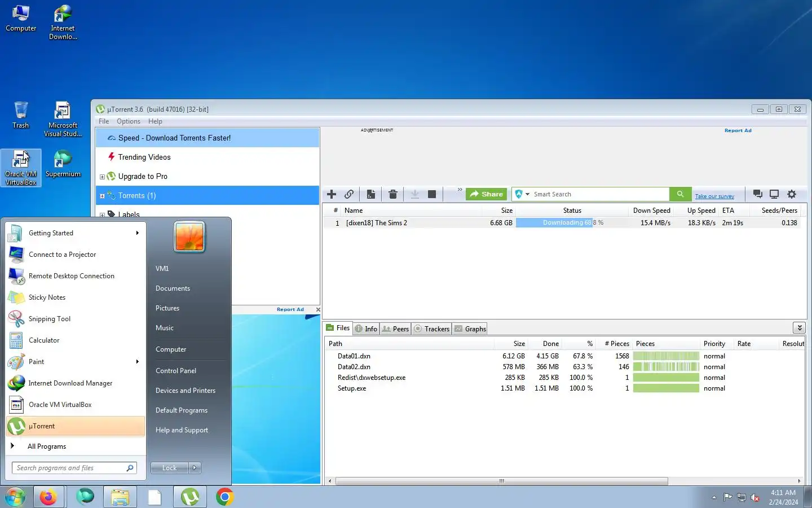Screen dimensions: 812x508
Task: Click the pieces bar for Data01.dxn
Action: 666,356
